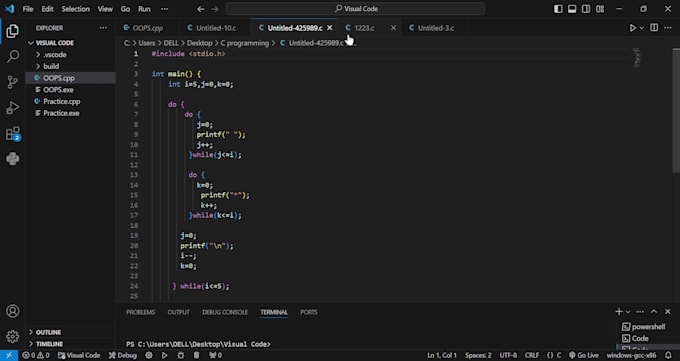The height and width of the screenshot is (361, 680).
Task: Open notifications bell in status bar
Action: tap(668, 355)
